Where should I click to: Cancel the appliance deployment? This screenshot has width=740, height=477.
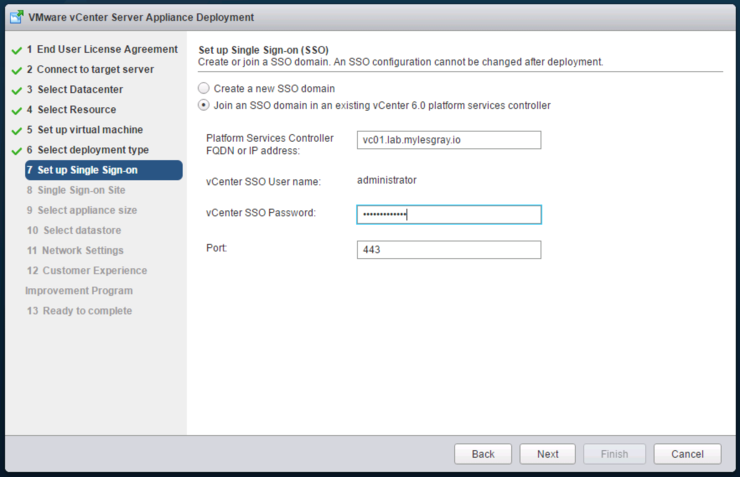pos(687,454)
